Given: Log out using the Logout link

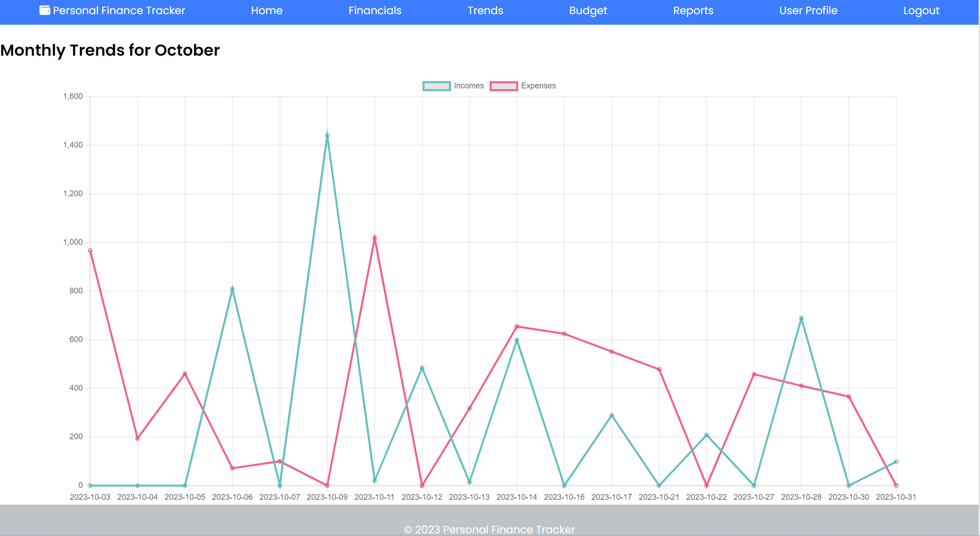Looking at the screenshot, I should (x=921, y=11).
